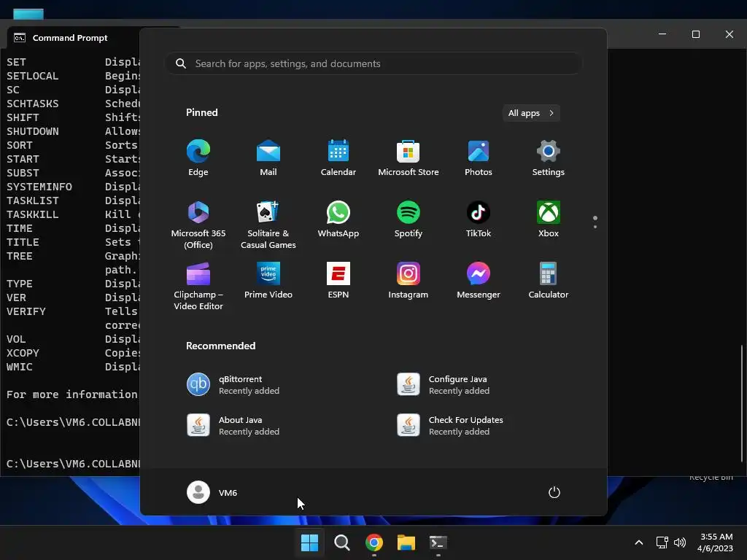Viewport: 747px width, 560px height.
Task: Open the network status tray icon
Action: (662, 542)
